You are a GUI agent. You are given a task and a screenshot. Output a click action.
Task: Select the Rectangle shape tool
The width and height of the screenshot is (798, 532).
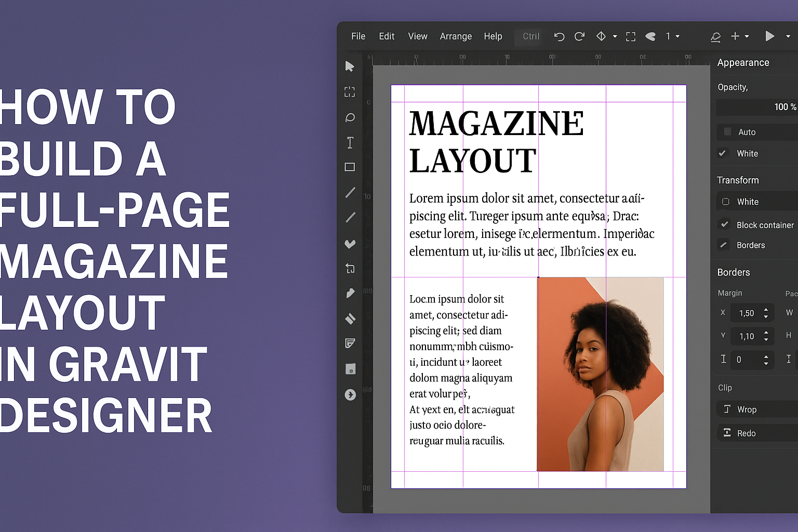(x=350, y=167)
